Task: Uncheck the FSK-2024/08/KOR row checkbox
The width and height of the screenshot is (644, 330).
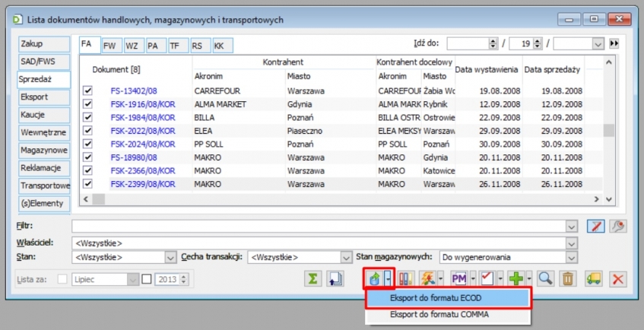Action: 87,144
